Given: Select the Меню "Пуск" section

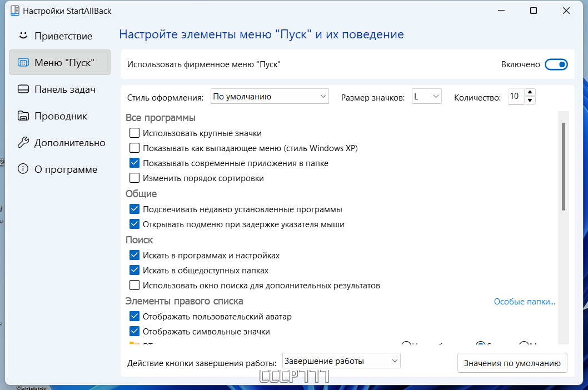Looking at the screenshot, I should [x=60, y=63].
